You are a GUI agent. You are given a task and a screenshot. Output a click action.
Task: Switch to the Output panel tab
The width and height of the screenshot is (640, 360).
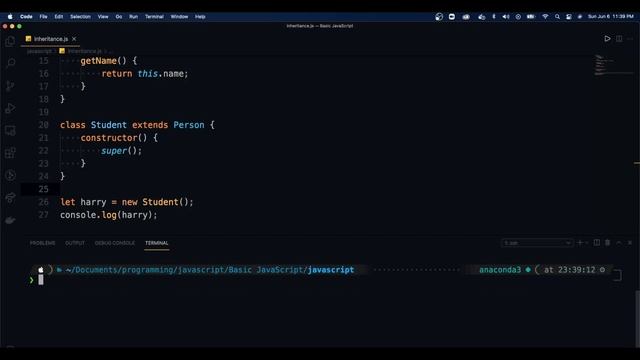[75, 243]
